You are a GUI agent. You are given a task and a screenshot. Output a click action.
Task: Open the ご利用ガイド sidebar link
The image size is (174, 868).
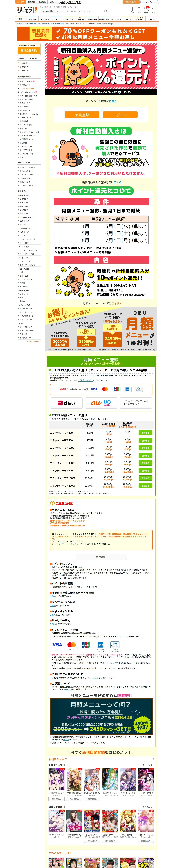(25, 63)
